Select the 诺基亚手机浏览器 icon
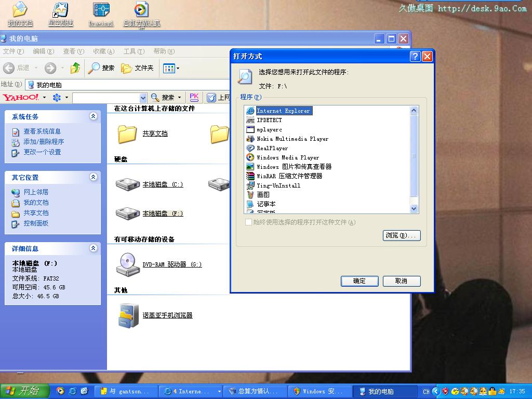 tap(128, 315)
